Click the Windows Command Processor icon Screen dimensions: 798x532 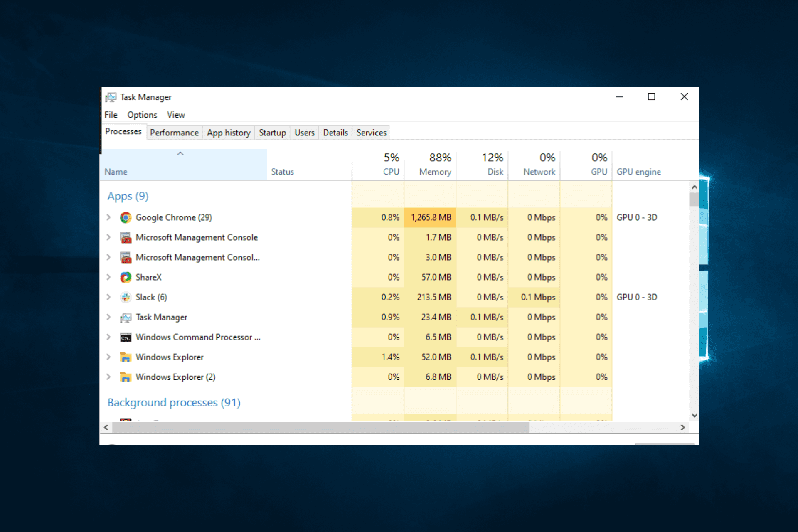tap(126, 337)
